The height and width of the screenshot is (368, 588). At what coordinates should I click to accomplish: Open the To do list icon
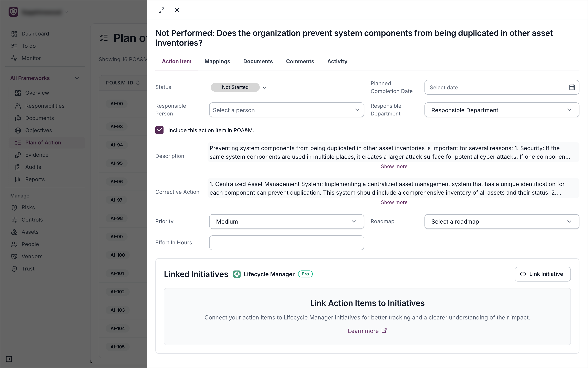coord(14,46)
